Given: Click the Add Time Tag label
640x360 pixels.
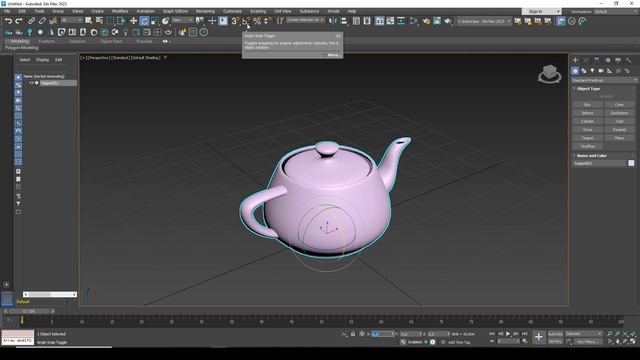Looking at the screenshot, I should point(459,342).
